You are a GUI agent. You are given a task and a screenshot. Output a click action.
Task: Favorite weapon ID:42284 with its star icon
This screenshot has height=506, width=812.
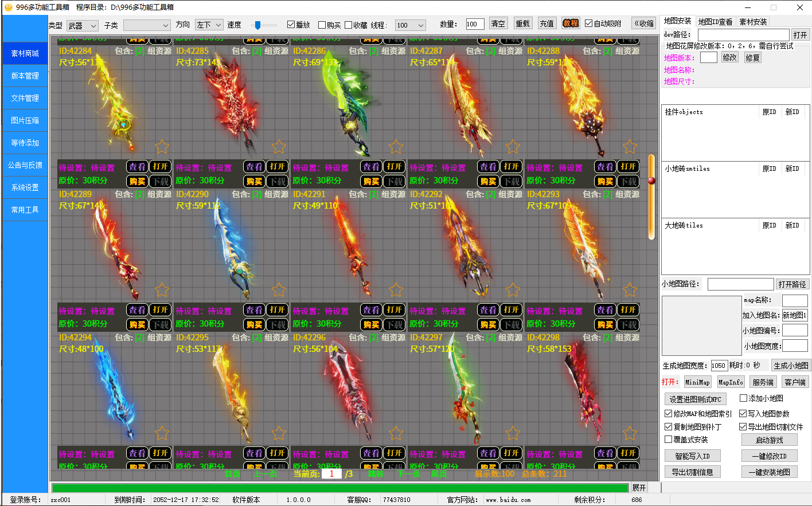pyautogui.click(x=162, y=147)
